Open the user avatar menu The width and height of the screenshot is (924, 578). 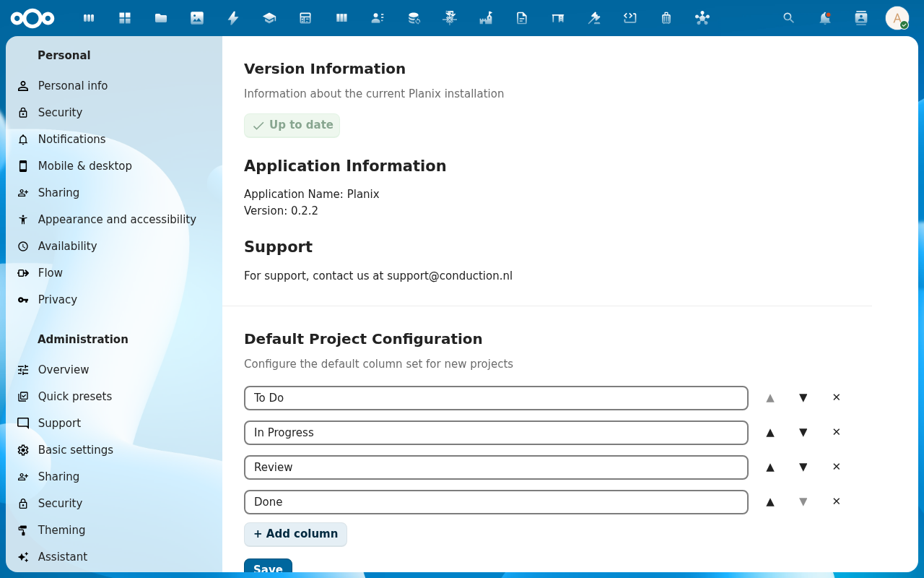pyautogui.click(x=897, y=18)
